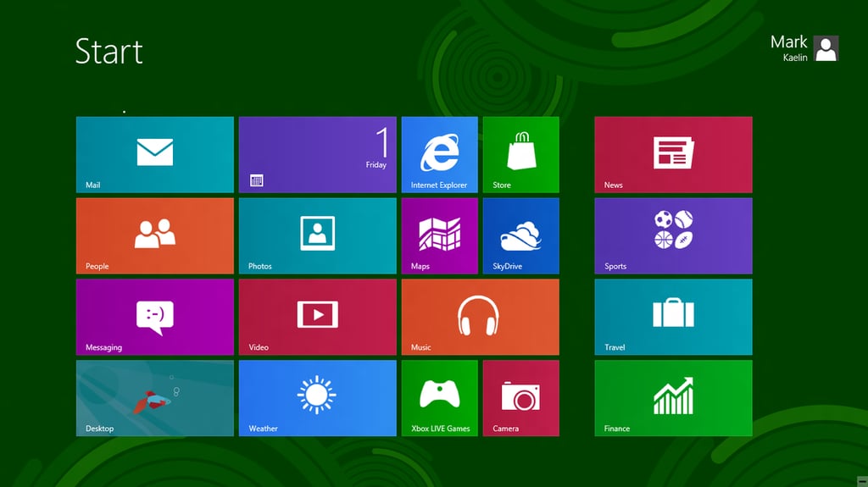
Task: Launch the Internet Explorer tile
Action: 440,154
